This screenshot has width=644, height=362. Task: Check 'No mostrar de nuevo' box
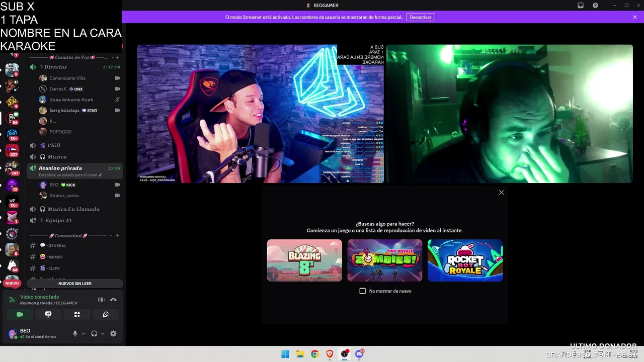pyautogui.click(x=362, y=291)
